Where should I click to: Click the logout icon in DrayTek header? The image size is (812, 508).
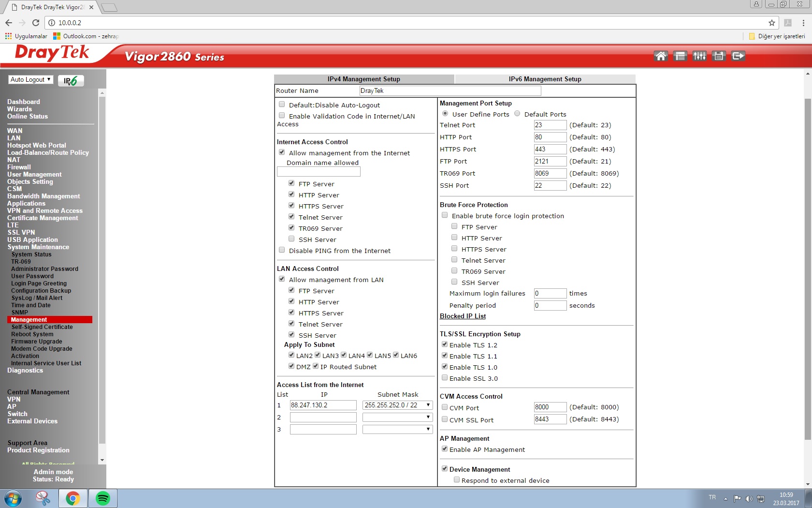pos(738,56)
